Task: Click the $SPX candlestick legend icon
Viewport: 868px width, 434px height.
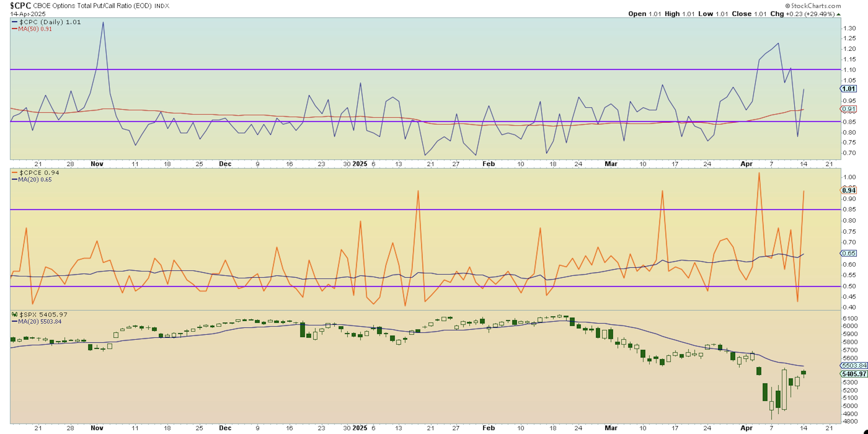Action: pos(14,314)
